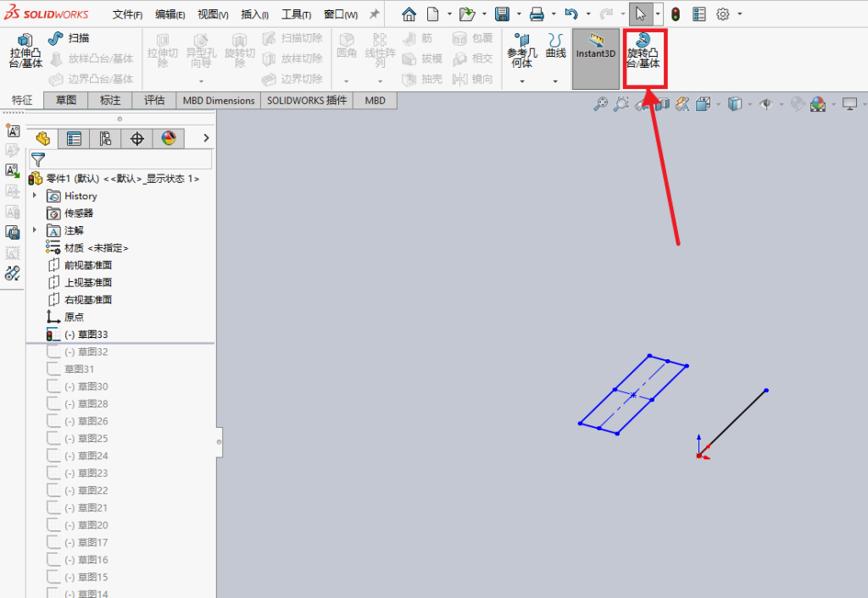Image resolution: width=868 pixels, height=598 pixels.
Task: Toggle the pin icon beside the menu bar
Action: click(x=374, y=14)
